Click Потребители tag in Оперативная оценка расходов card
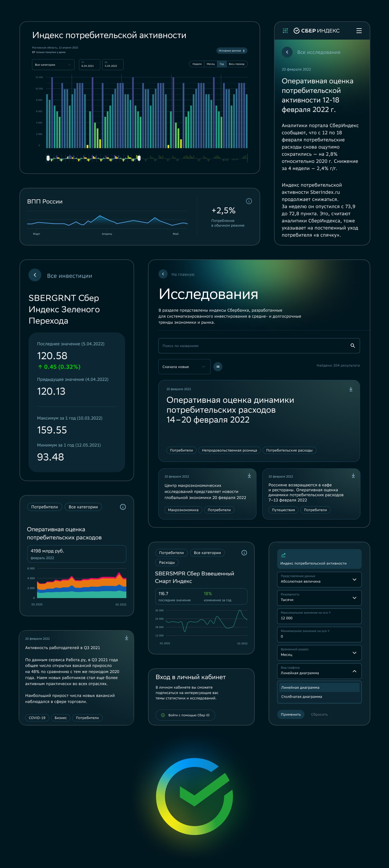Image resolution: width=389 pixels, height=868 pixels. point(45,507)
